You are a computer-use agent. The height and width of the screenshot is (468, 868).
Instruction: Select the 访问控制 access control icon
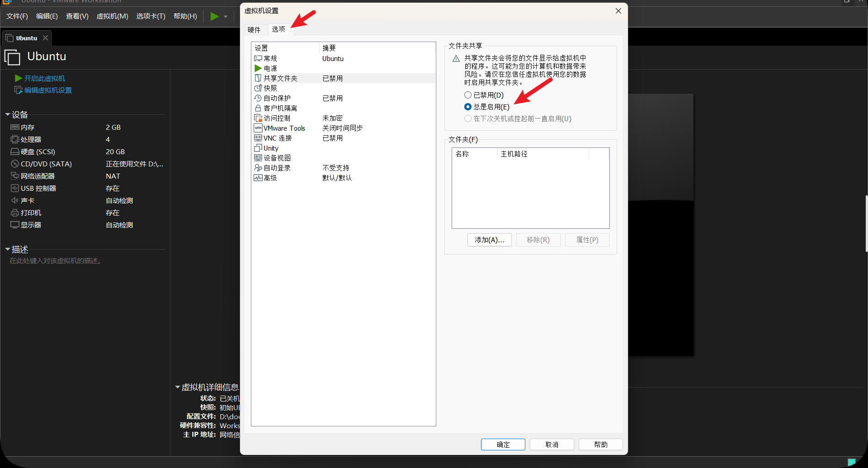[258, 118]
